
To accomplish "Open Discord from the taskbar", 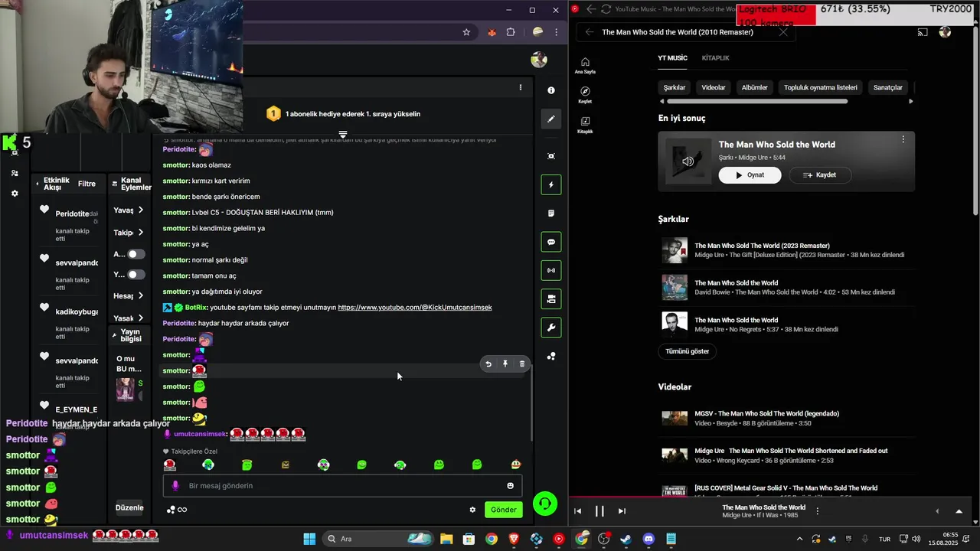I will pos(648,539).
